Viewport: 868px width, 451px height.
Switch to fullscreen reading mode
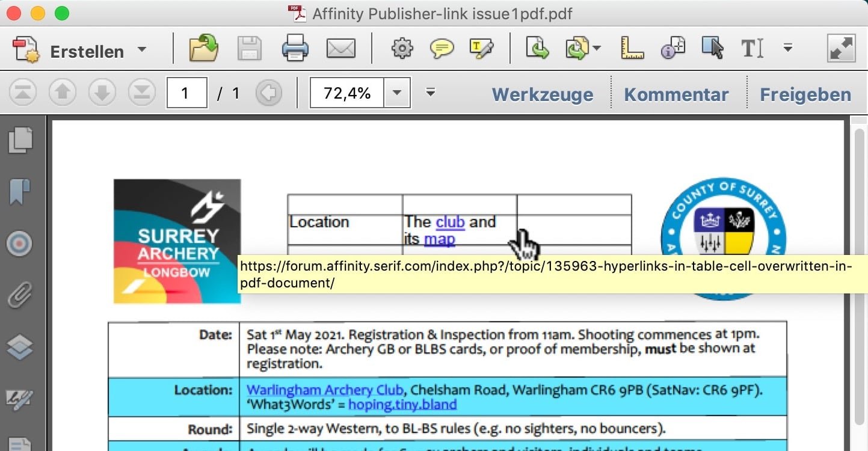click(x=841, y=47)
